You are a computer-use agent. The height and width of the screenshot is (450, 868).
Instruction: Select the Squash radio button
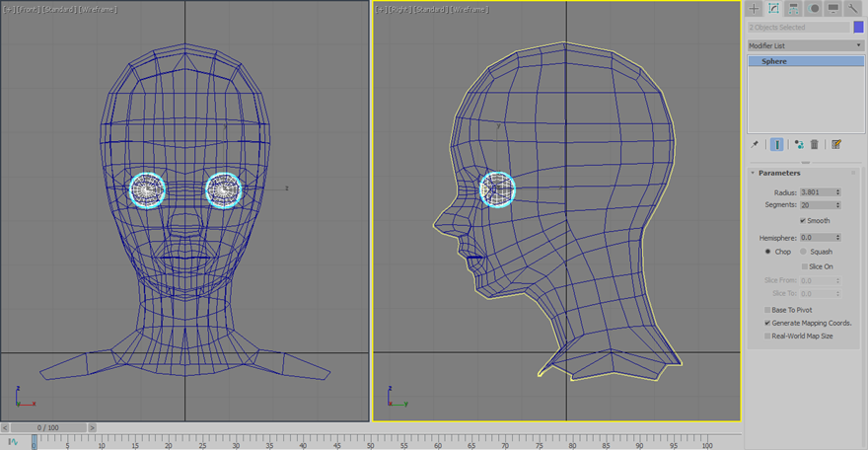pyautogui.click(x=803, y=252)
